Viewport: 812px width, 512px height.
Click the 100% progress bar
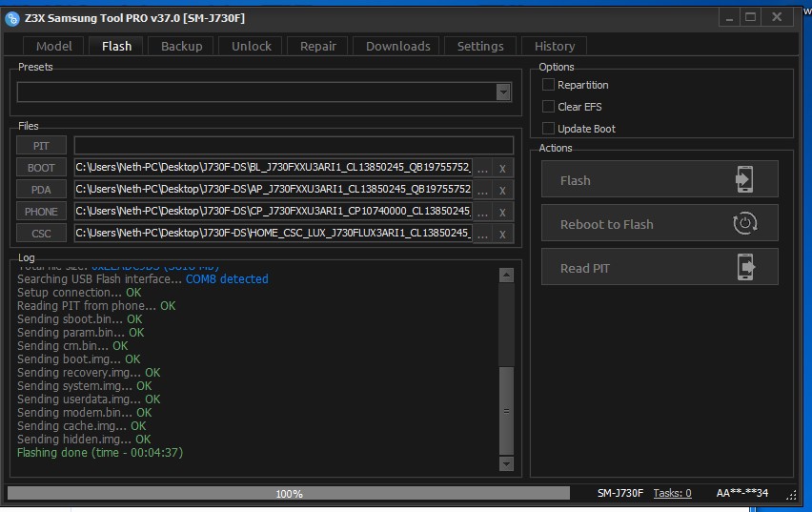pos(289,493)
